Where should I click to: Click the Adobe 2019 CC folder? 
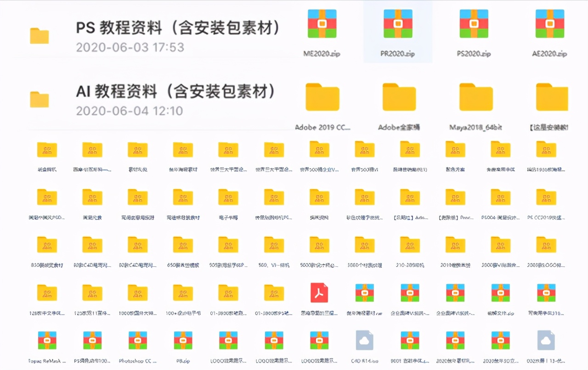pos(322,96)
